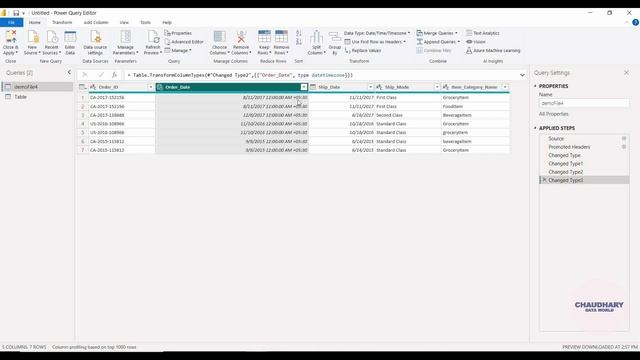Switch to the Home tab
This screenshot has height=360, width=640.
point(35,22)
